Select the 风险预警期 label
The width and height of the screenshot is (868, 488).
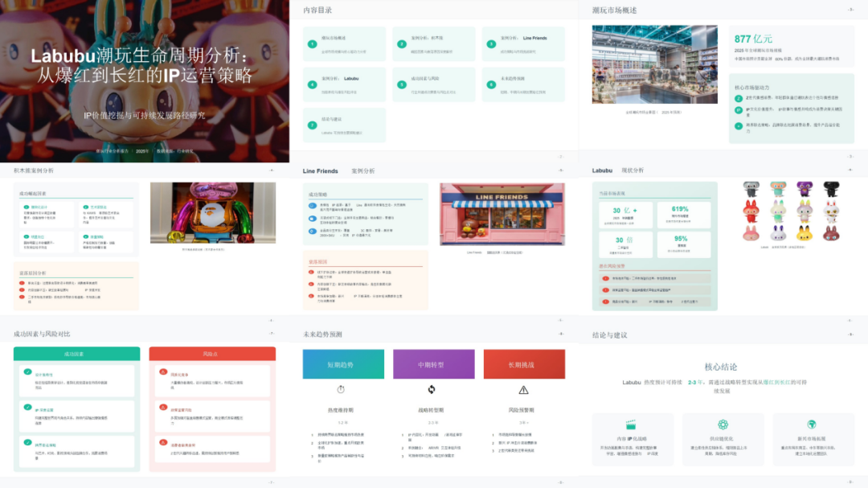521,411
